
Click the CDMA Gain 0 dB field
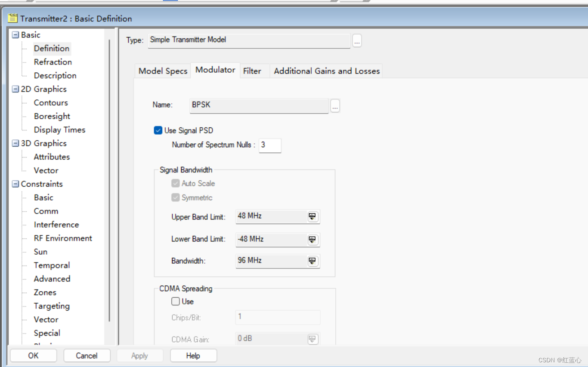(271, 339)
